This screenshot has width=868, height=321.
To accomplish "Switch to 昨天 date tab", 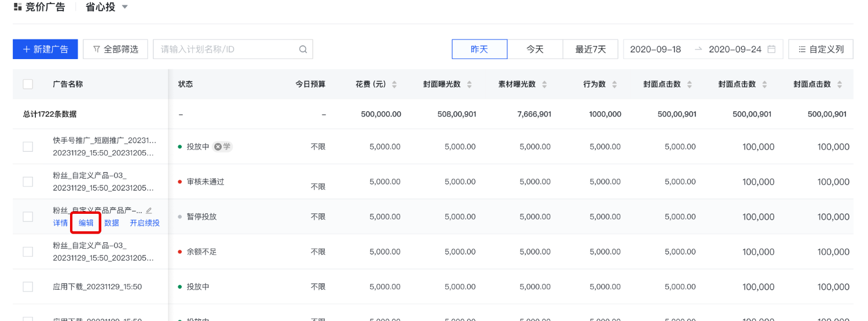I will click(x=479, y=49).
